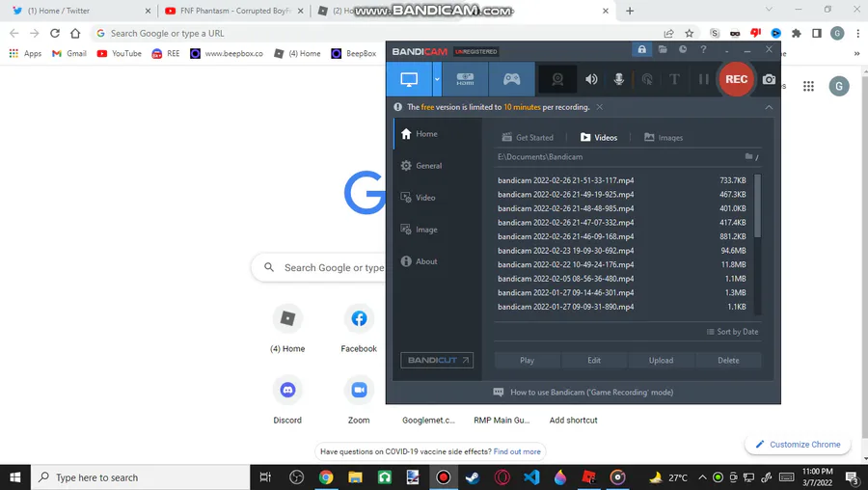Click the Edit button
Viewport: 868px width, 490px height.
(x=594, y=361)
